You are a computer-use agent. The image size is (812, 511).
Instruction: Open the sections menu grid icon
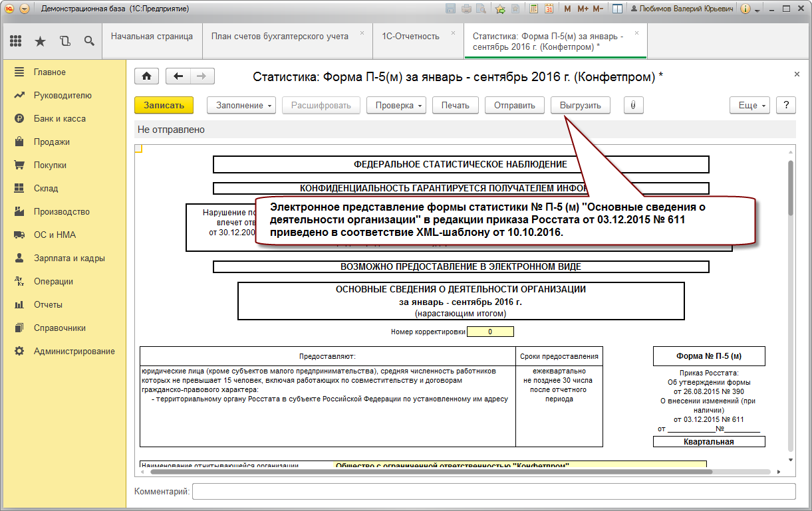point(15,41)
